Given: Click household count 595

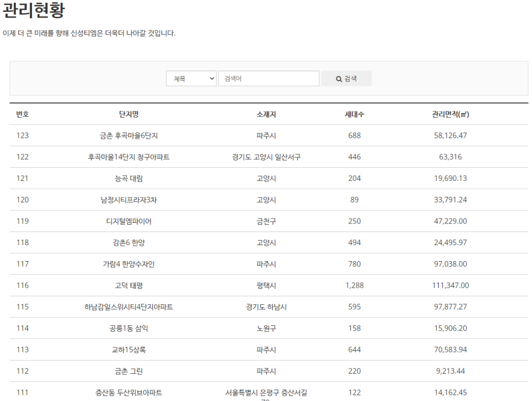Looking at the screenshot, I should coord(354,307).
